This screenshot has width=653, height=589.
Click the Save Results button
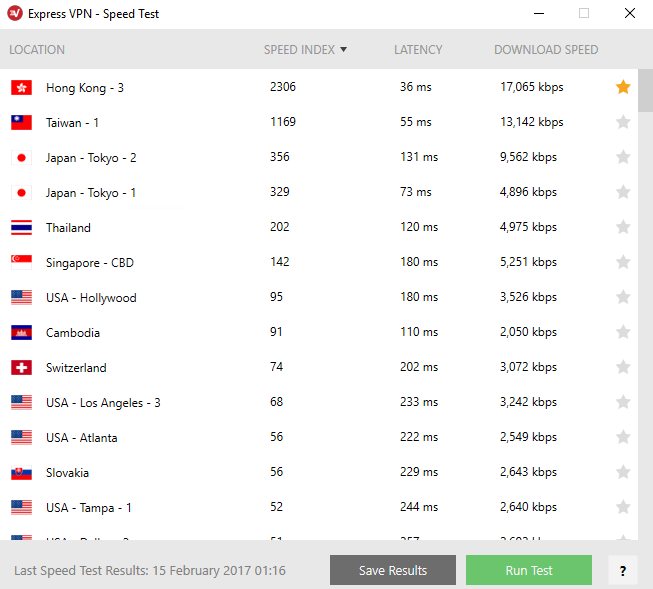click(x=393, y=570)
